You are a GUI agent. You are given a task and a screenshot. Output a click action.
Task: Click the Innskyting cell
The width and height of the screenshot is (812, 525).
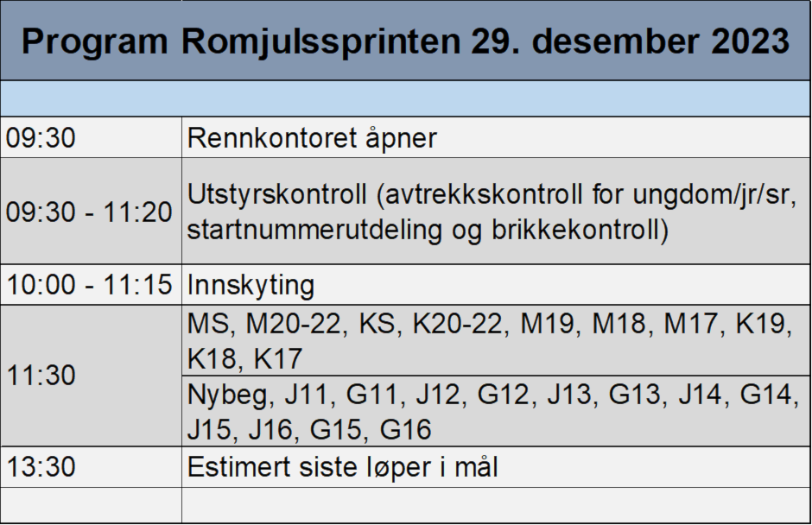[496, 285]
